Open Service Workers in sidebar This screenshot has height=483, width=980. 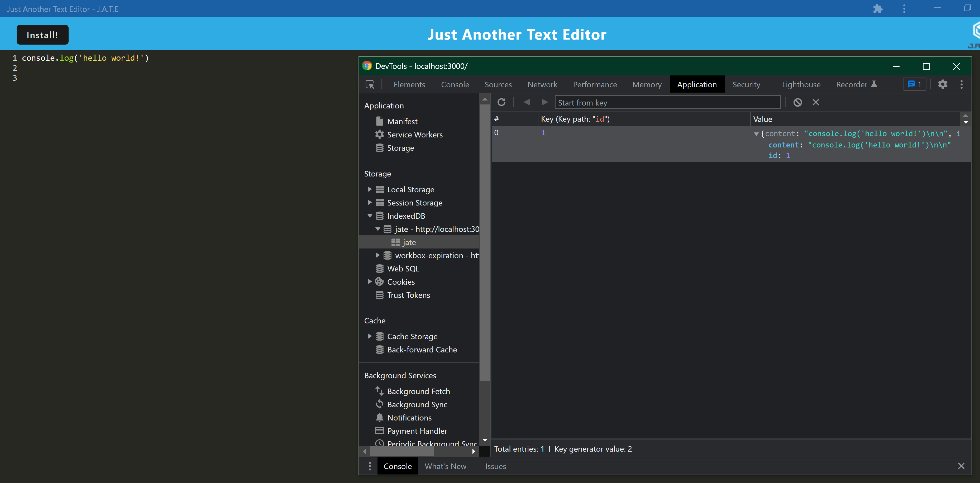(415, 135)
